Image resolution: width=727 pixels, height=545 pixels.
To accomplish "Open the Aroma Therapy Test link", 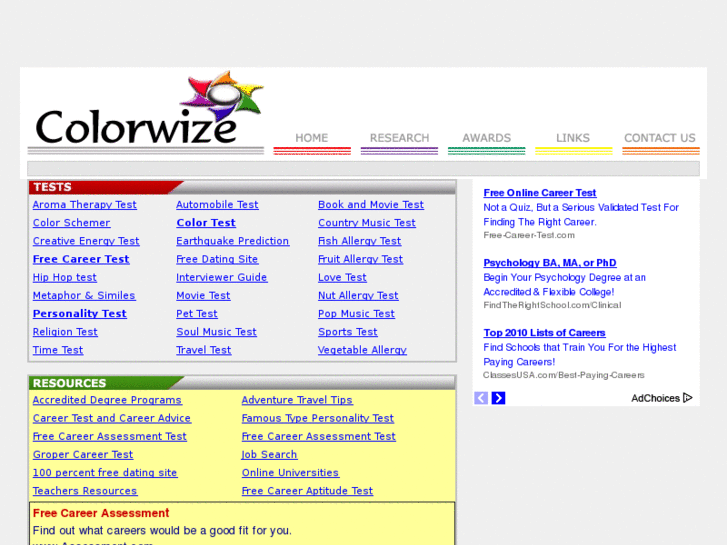I will point(85,205).
